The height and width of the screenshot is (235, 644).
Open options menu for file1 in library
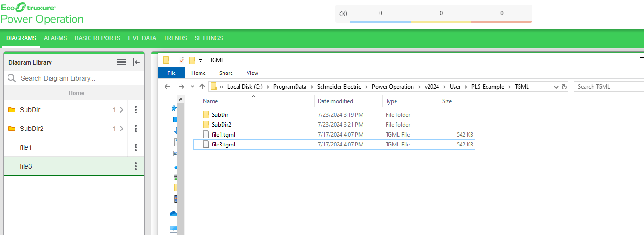[x=136, y=147]
